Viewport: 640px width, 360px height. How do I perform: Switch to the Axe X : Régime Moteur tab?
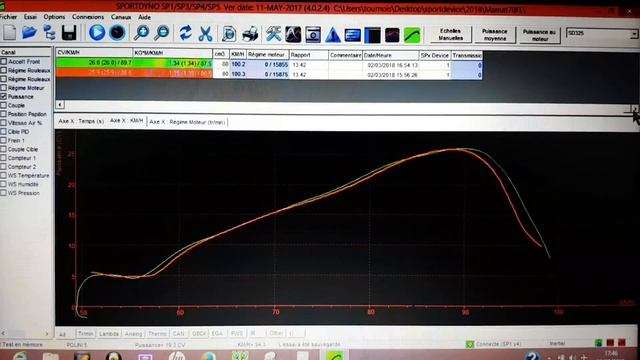click(x=187, y=122)
